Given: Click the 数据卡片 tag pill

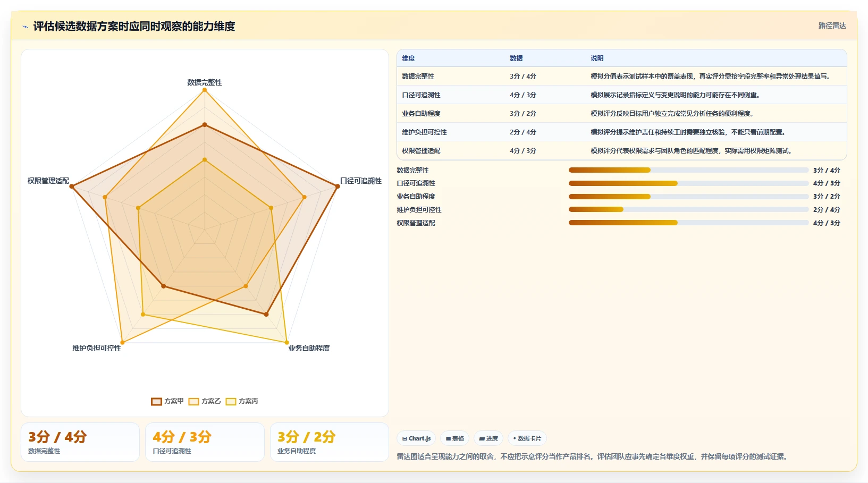Looking at the screenshot, I should (527, 438).
